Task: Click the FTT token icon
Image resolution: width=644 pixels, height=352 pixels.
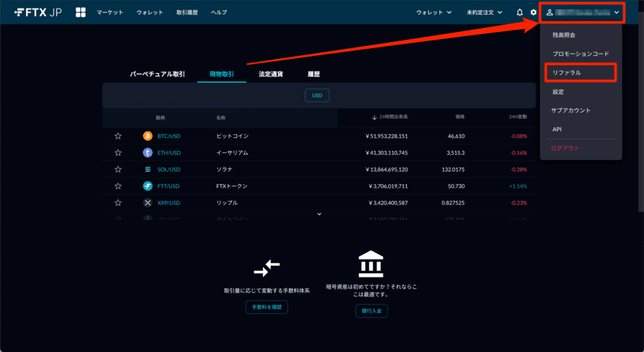Action: click(x=147, y=186)
